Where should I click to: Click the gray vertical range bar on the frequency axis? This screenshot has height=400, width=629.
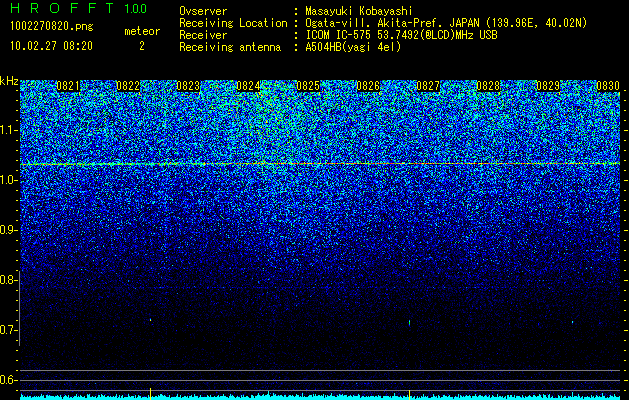click(19, 308)
